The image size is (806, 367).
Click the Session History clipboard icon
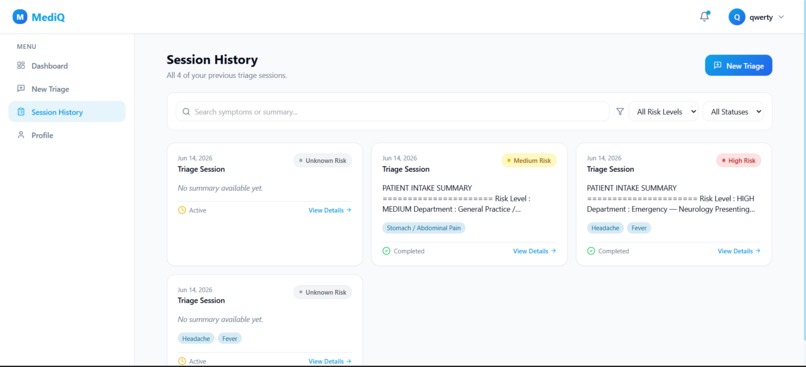[x=21, y=112]
